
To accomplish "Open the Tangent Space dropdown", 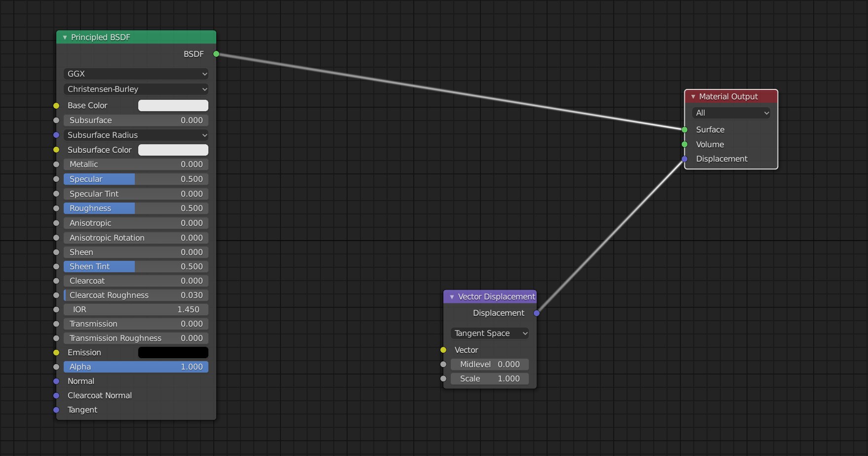I will (x=490, y=333).
